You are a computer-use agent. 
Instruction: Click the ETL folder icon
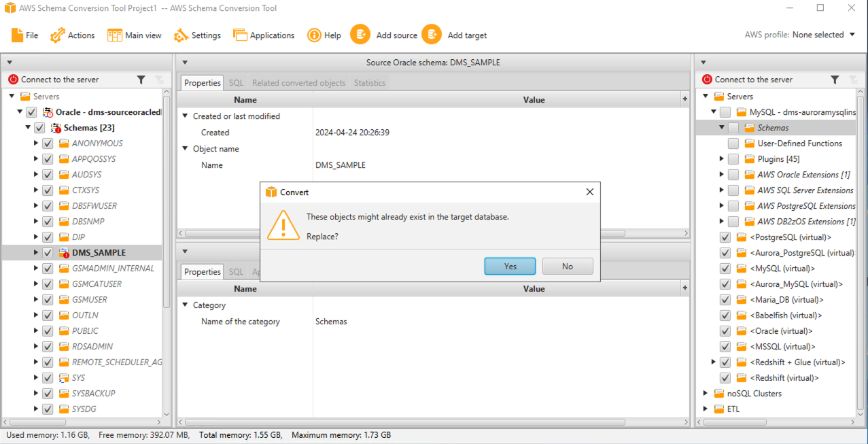click(x=719, y=409)
